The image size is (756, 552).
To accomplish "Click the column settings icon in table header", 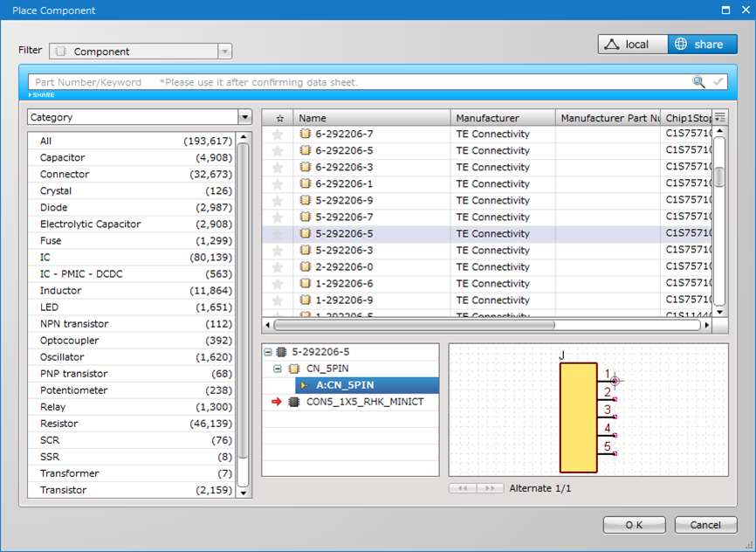I will 720,118.
